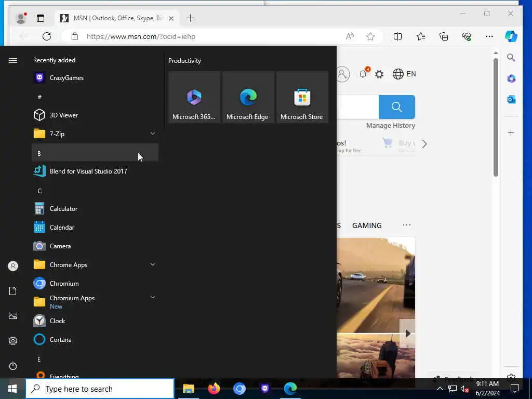
Task: Open Manage History link
Action: pyautogui.click(x=391, y=125)
